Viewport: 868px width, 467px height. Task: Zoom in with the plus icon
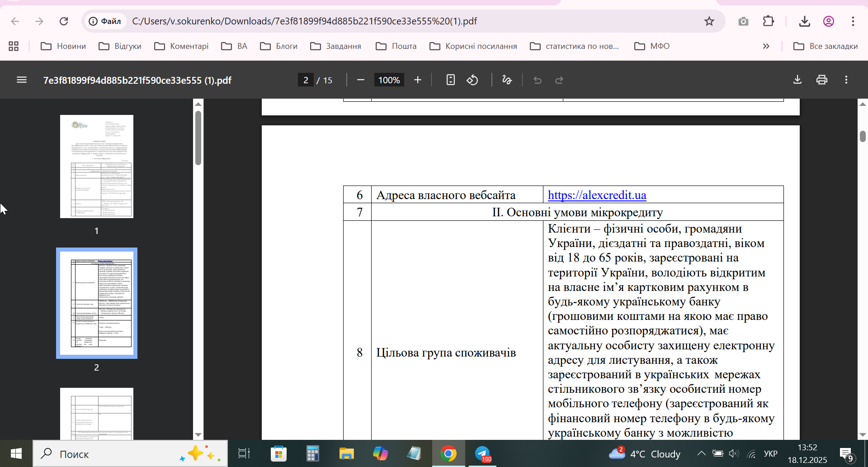[x=418, y=80]
